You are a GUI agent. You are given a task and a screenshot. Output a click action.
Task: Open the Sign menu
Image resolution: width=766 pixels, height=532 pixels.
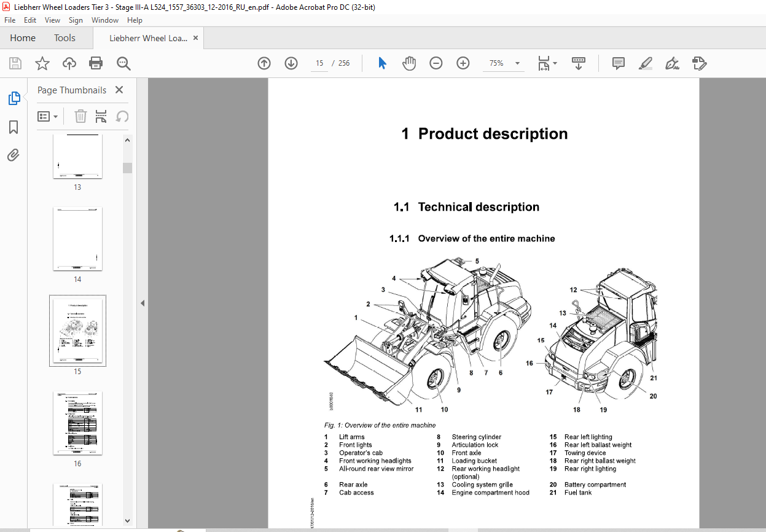coord(76,20)
